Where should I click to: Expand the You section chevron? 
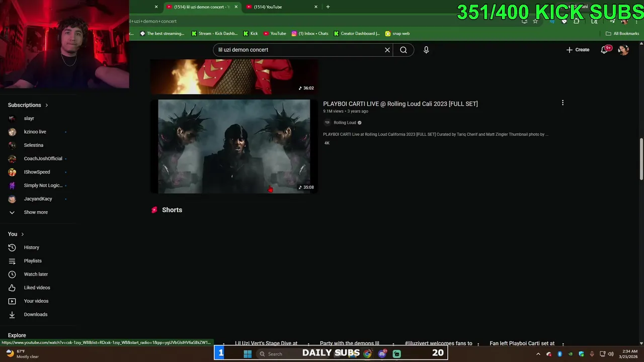pos(23,234)
